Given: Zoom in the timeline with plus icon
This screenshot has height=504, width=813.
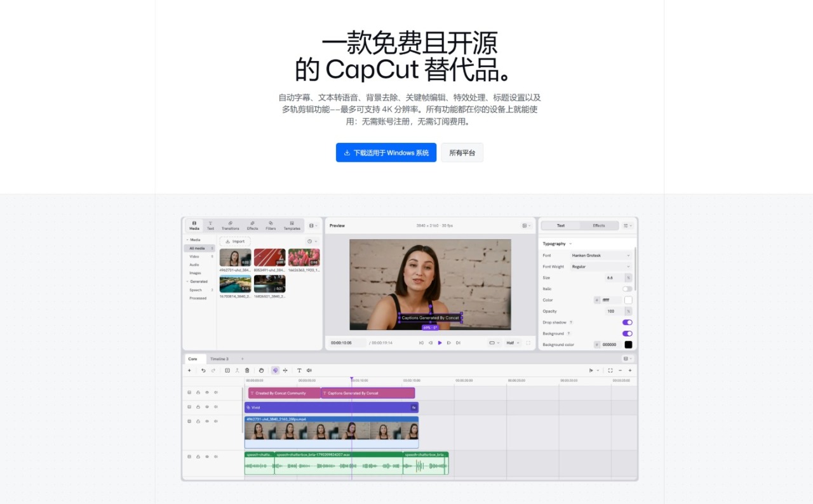Looking at the screenshot, I should [x=630, y=370].
